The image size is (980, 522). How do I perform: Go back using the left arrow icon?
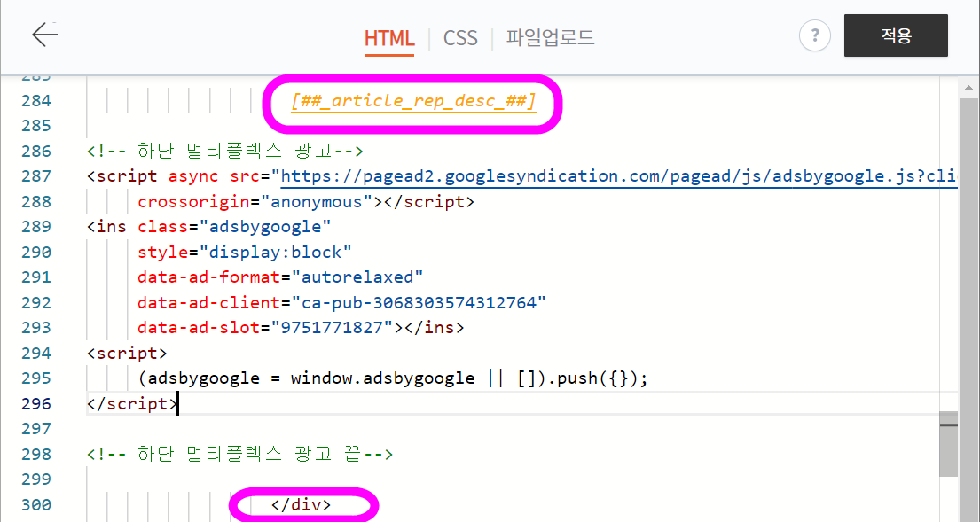point(45,35)
